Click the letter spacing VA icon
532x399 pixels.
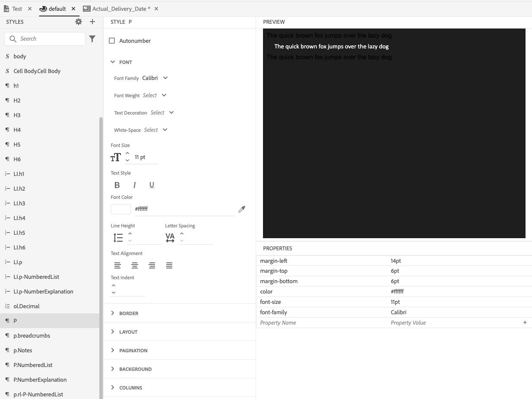point(169,237)
